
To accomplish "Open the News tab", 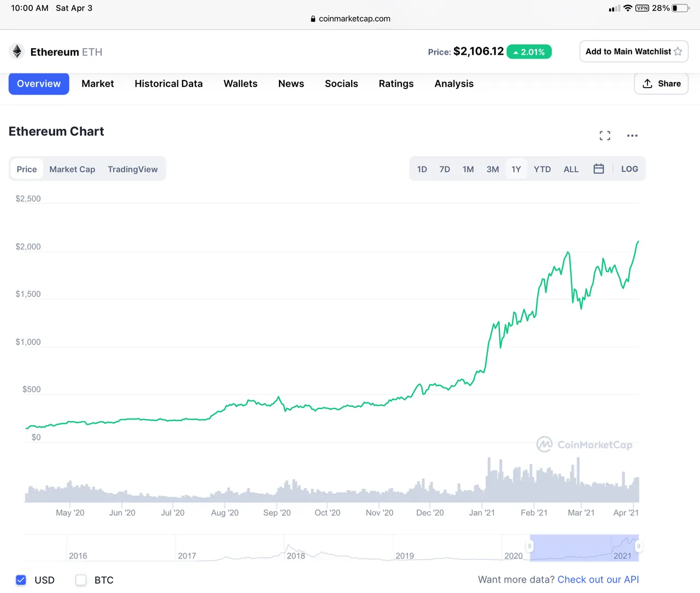I will (x=291, y=84).
